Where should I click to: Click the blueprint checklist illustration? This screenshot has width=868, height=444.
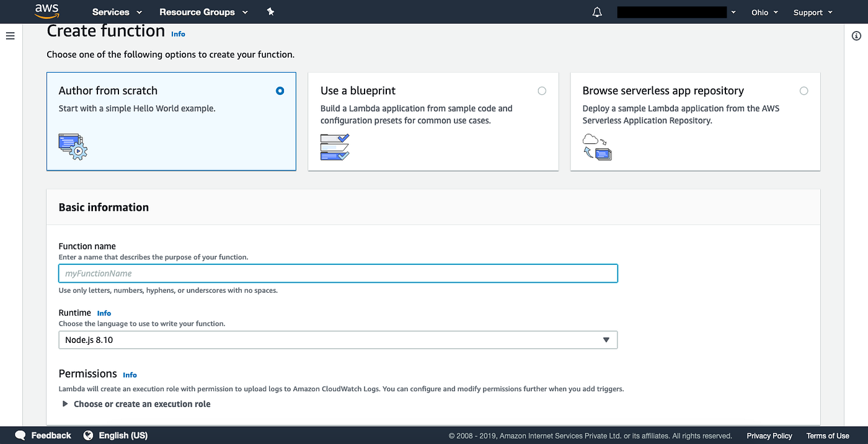click(335, 147)
